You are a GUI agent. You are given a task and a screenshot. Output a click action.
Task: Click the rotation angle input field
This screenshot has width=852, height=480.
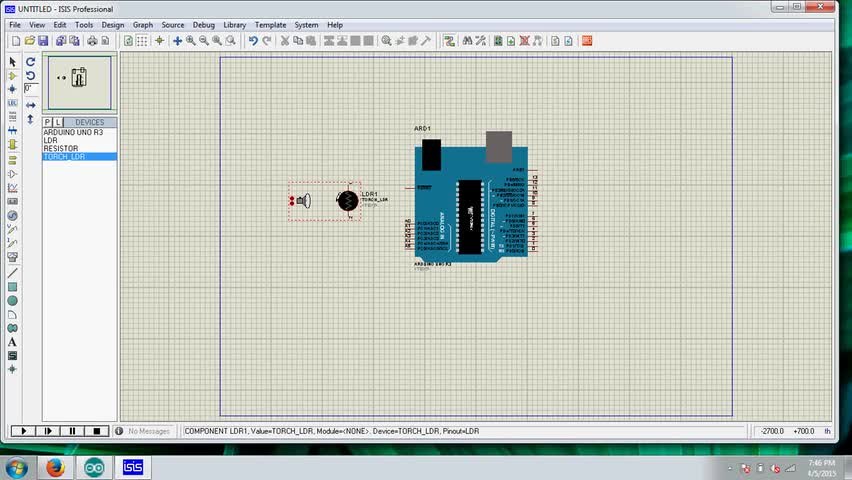[31, 88]
